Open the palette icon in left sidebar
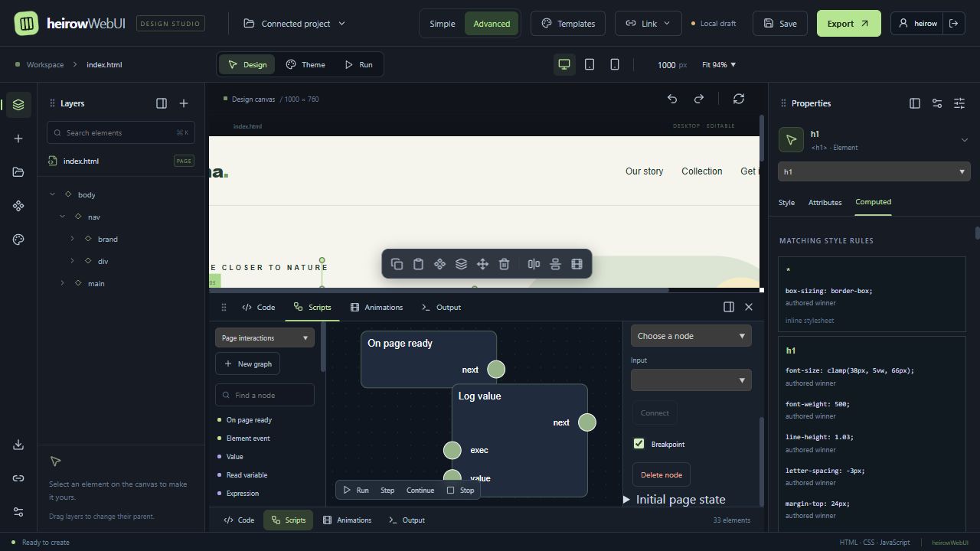The height and width of the screenshot is (551, 980). pos(18,240)
